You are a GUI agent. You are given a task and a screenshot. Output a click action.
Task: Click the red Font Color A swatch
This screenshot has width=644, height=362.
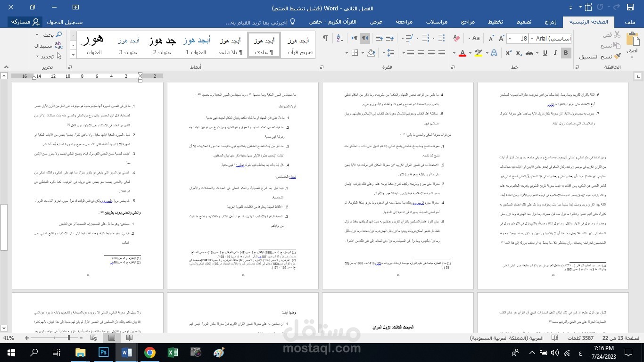pyautogui.click(x=462, y=53)
